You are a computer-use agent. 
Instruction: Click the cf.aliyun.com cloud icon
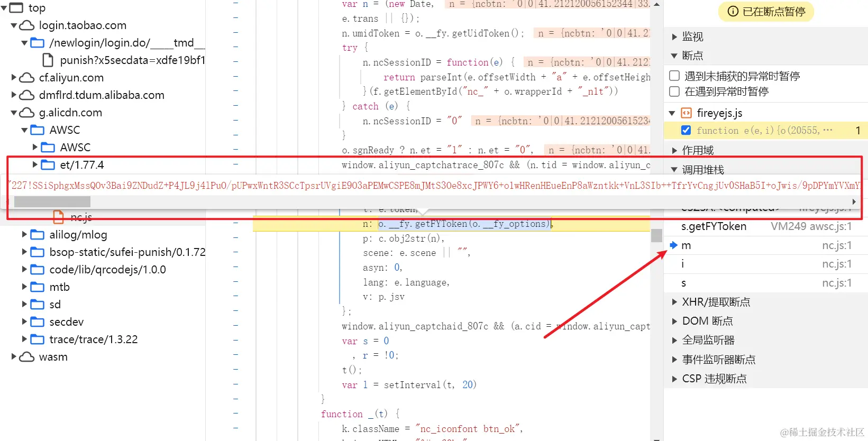27,78
